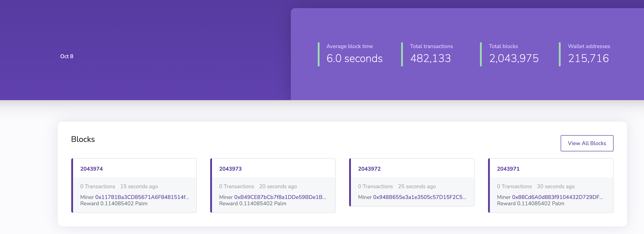The width and height of the screenshot is (644, 234).
Task: Click the 15 seconds ago timestamp
Action: point(139,186)
